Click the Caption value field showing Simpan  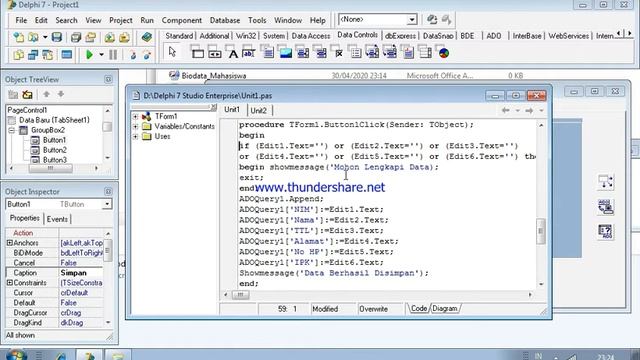tap(81, 273)
